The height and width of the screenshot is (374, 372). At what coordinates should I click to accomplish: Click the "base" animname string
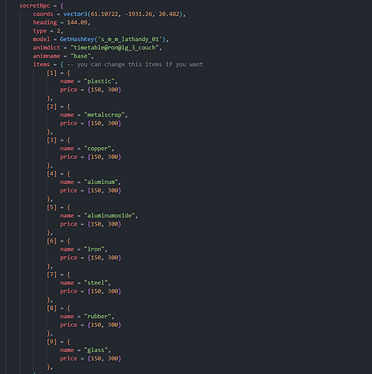tap(81, 56)
